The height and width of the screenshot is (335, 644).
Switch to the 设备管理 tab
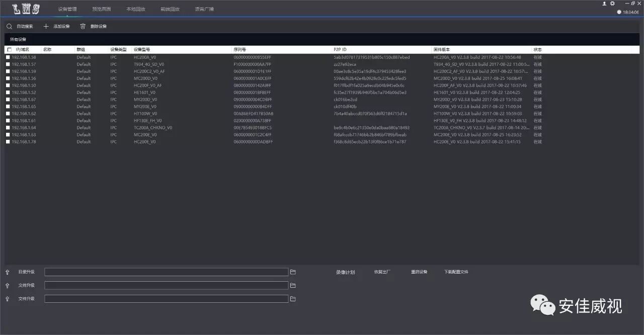(x=67, y=9)
